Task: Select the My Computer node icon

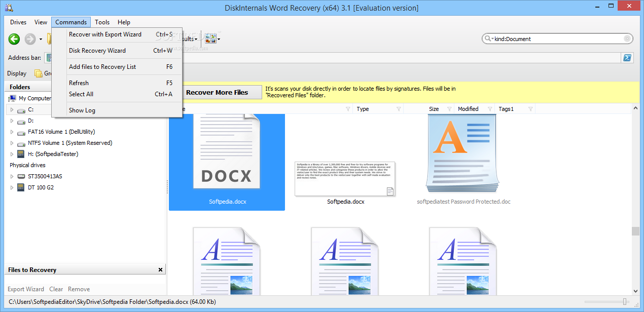Action: 12,98
